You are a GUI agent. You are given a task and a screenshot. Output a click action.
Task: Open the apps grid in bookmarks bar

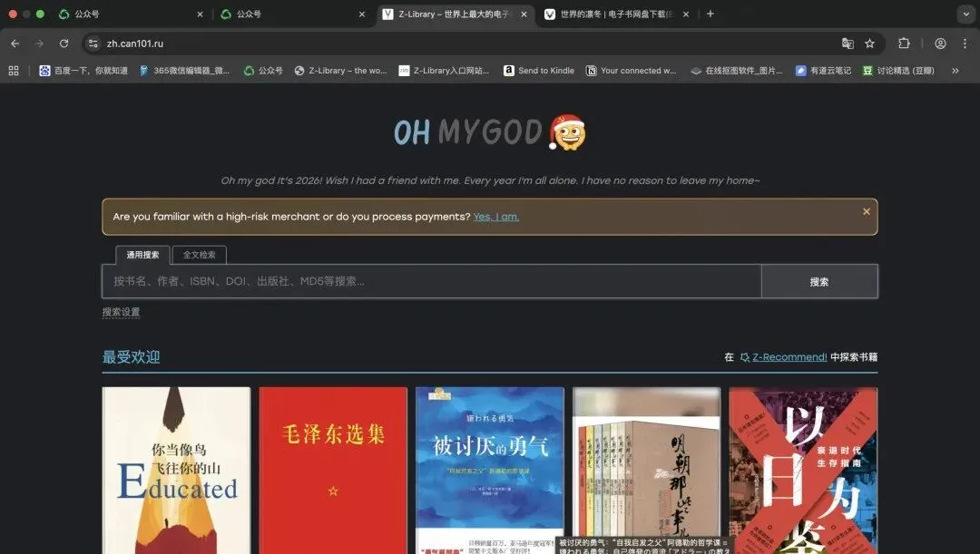[14, 72]
